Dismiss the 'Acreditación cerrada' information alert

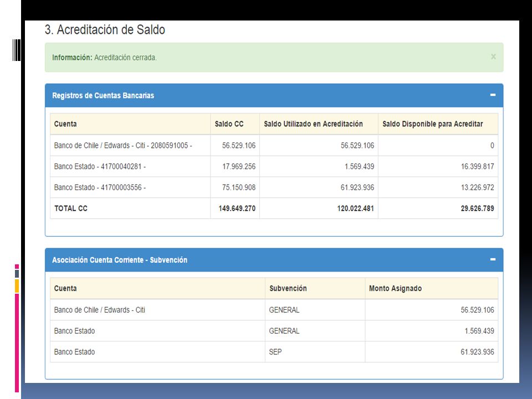click(x=493, y=57)
